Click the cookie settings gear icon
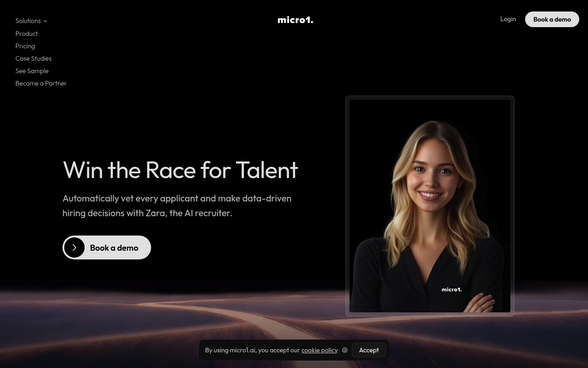Image resolution: width=588 pixels, height=368 pixels. coord(345,350)
